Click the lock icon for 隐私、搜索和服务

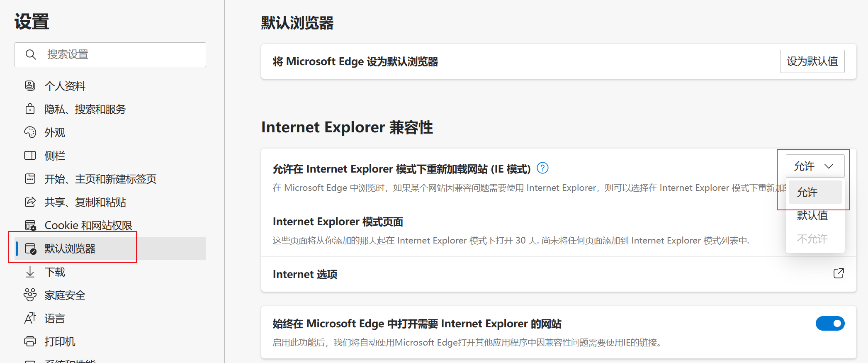tap(30, 109)
